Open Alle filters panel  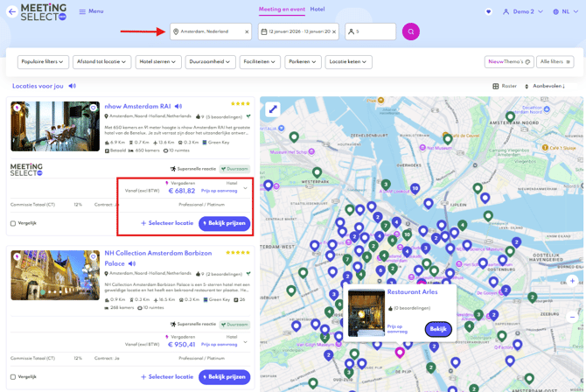coord(555,62)
